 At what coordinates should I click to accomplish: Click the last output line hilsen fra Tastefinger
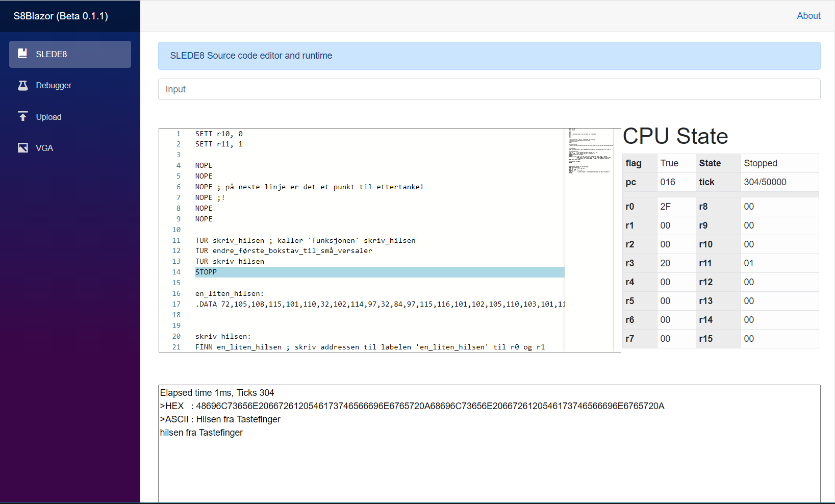point(201,433)
